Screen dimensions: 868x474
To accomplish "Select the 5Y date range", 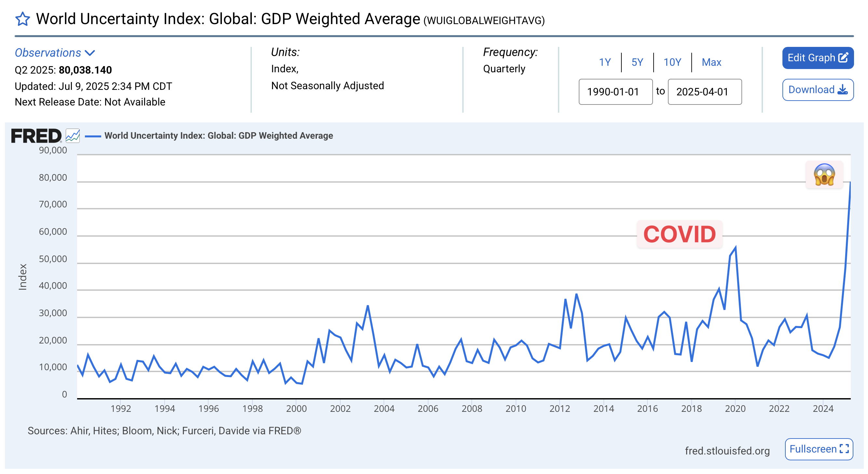I will click(x=637, y=62).
